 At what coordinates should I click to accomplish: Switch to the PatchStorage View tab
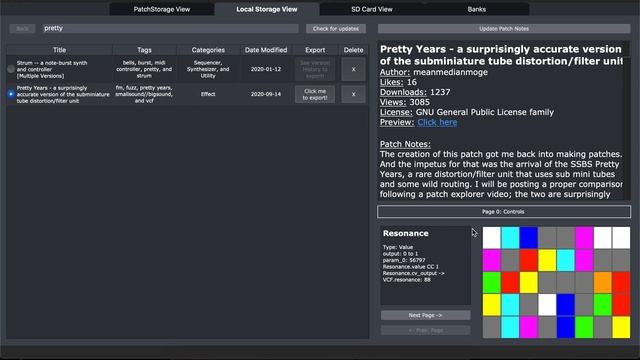pos(162,9)
